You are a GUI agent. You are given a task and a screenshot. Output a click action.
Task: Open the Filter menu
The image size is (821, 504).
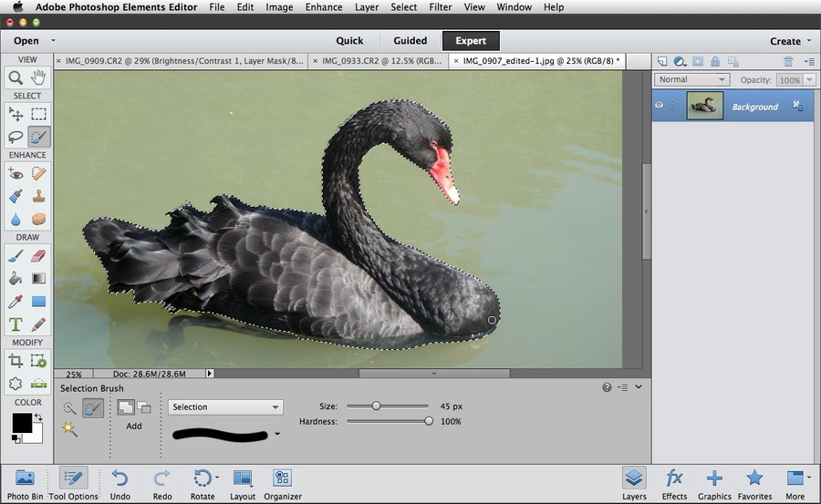point(441,7)
